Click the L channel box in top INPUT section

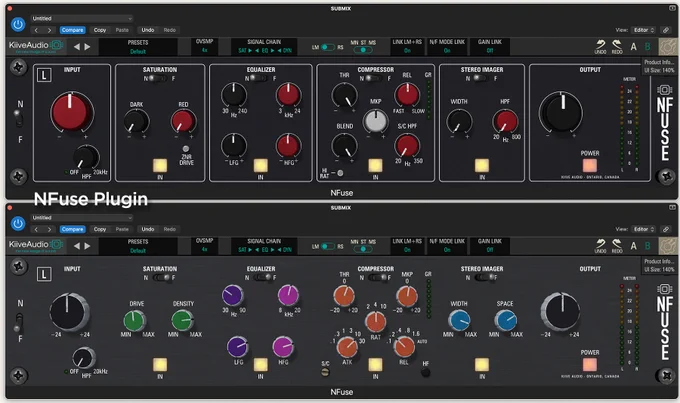click(44, 75)
